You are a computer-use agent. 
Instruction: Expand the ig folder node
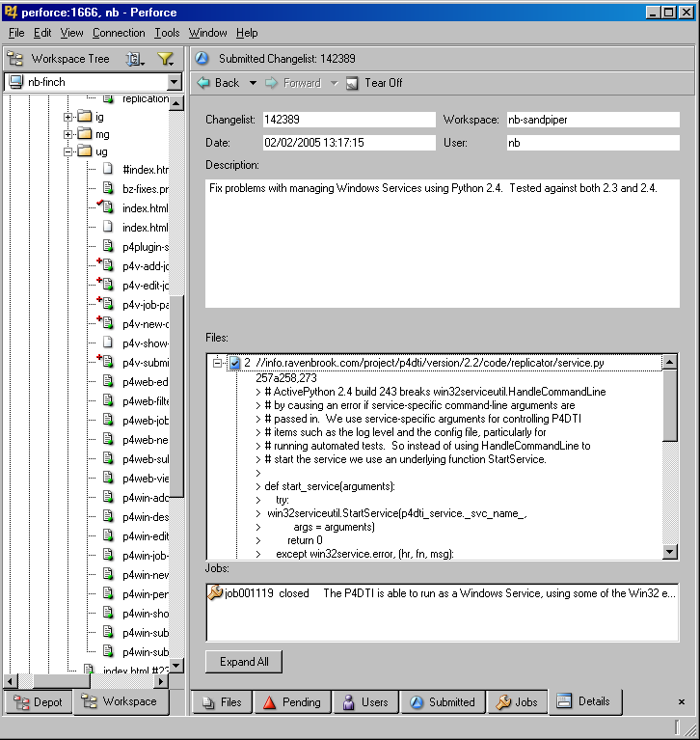pos(68,117)
